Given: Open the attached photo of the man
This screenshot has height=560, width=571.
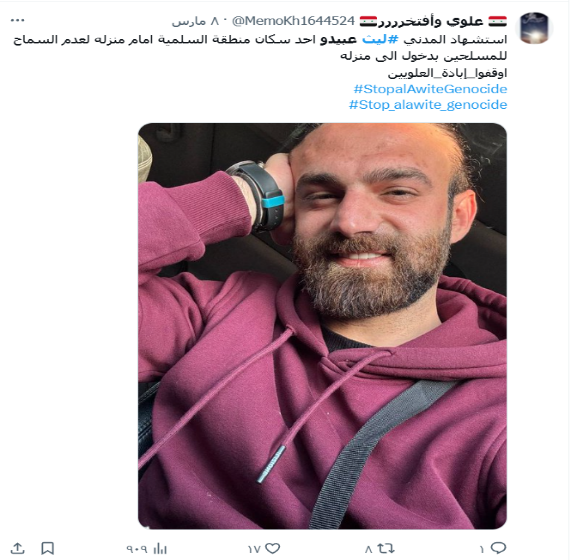Looking at the screenshot, I should click(x=322, y=326).
